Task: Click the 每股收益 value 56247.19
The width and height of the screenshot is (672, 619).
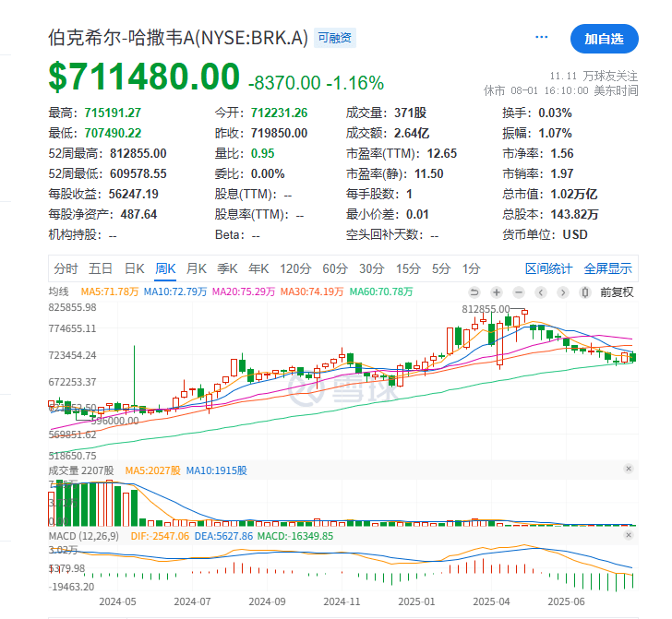Action: [x=133, y=194]
